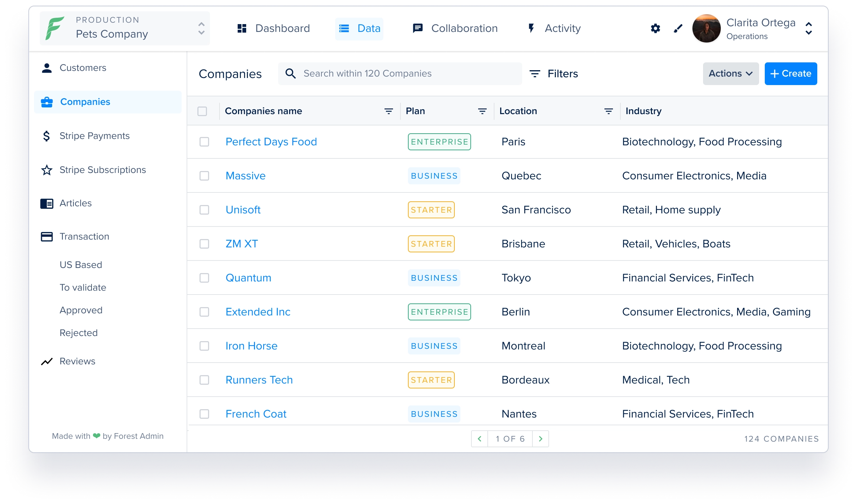Click the Location column filter icon

[608, 111]
